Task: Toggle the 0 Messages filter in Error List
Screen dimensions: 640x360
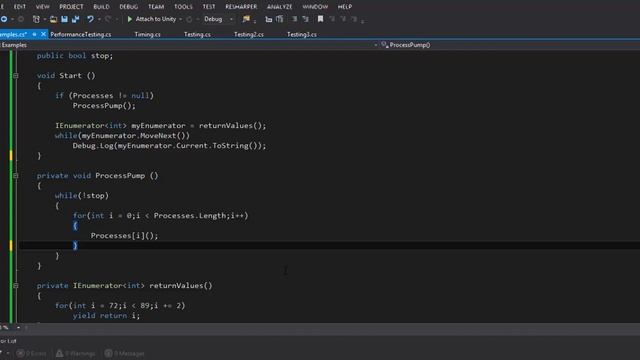Action: (124, 353)
